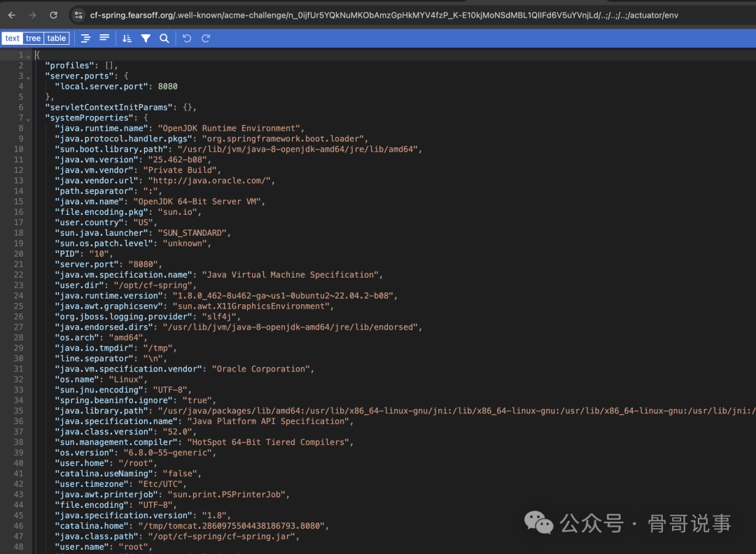The height and width of the screenshot is (554, 756).
Task: Redo the last change
Action: click(x=205, y=38)
